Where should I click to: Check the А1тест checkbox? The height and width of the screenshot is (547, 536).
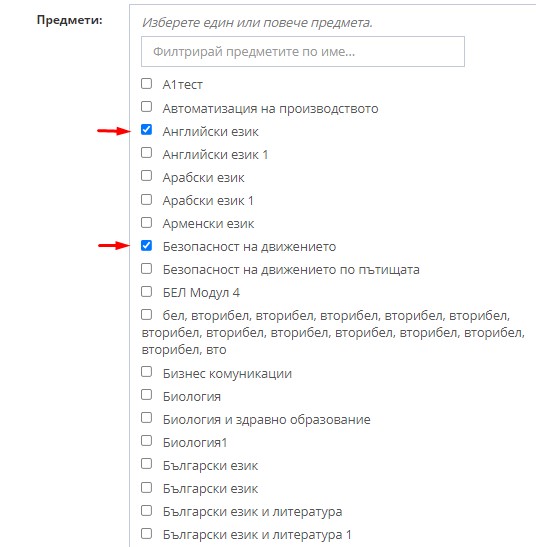click(x=147, y=84)
